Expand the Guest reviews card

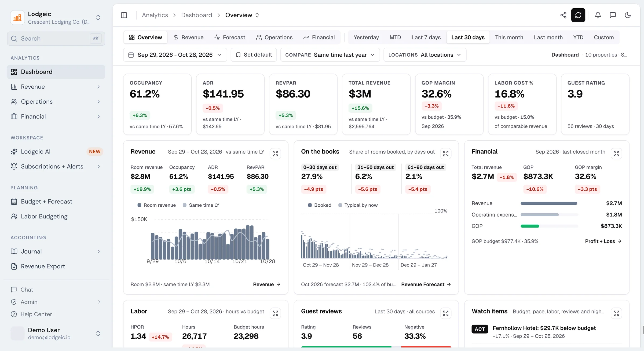[446, 313]
